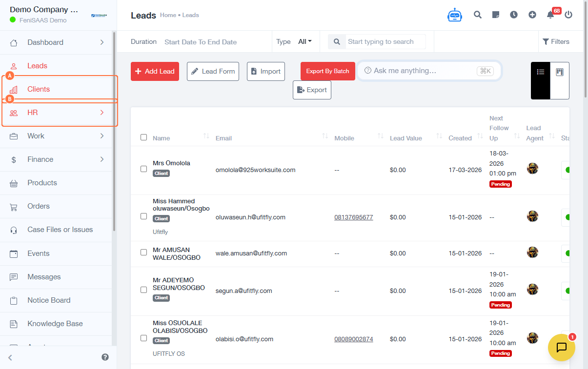The image size is (588, 369).
Task: Open the timer clock icon
Action: click(514, 15)
